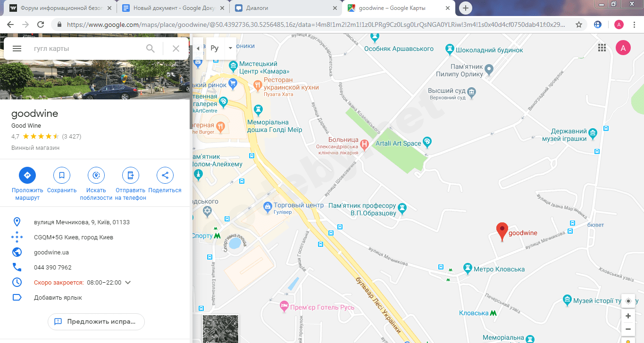Clear the Maps search box with X
644x343 pixels.
click(176, 49)
